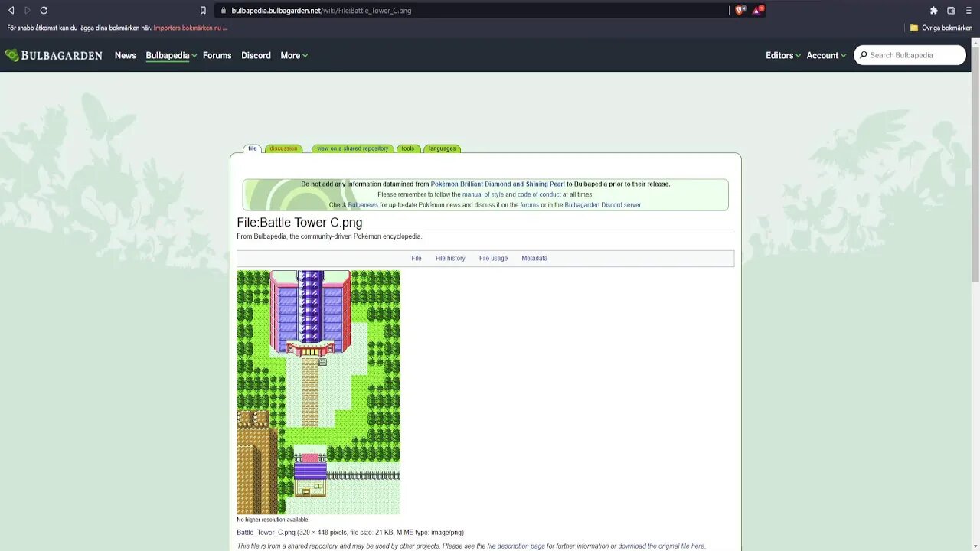The width and height of the screenshot is (980, 551).
Task: Open the code of conduct link
Action: 539,194
